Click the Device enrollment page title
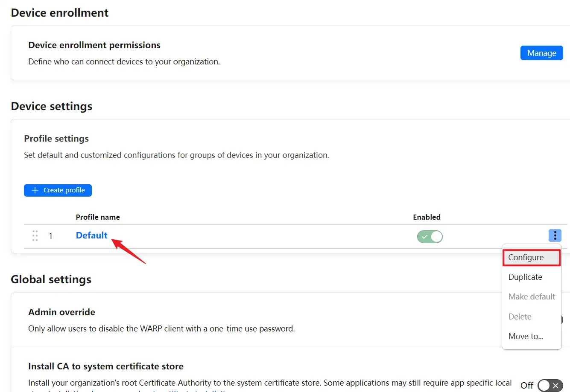 pyautogui.click(x=60, y=13)
